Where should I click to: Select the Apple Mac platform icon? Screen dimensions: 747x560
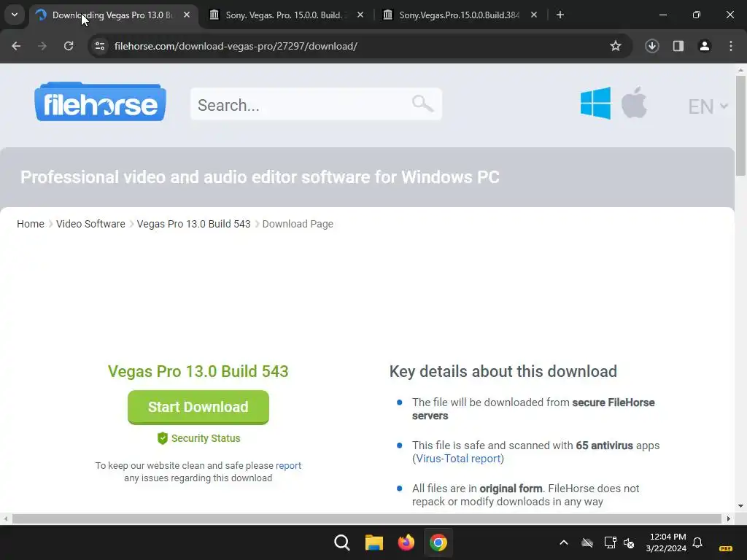(634, 102)
